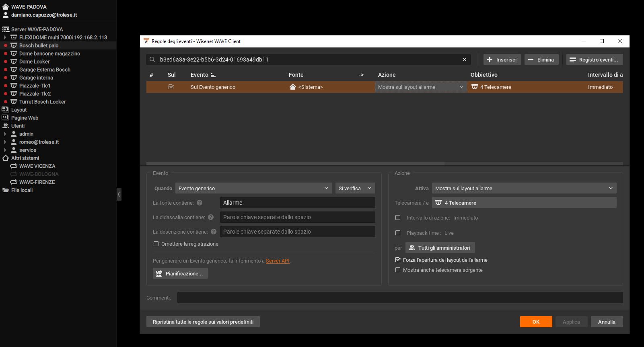Click the Garage Esterna Bosch camera icon

[x=14, y=70]
